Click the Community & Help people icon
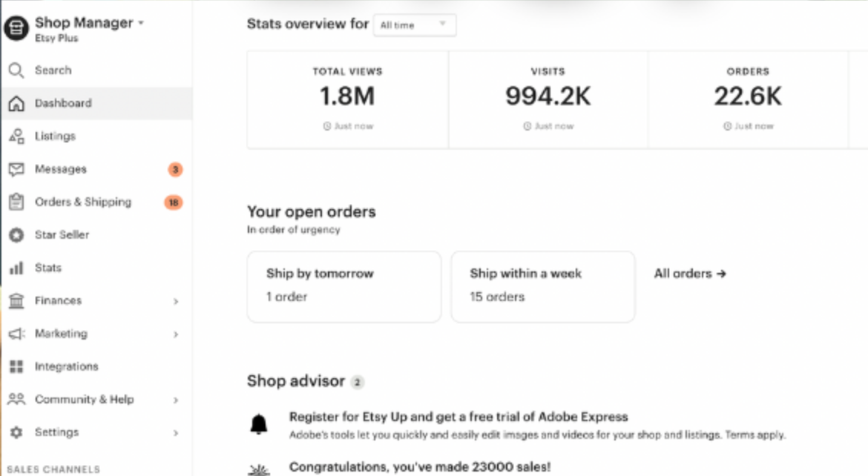This screenshot has height=476, width=868. (x=16, y=399)
